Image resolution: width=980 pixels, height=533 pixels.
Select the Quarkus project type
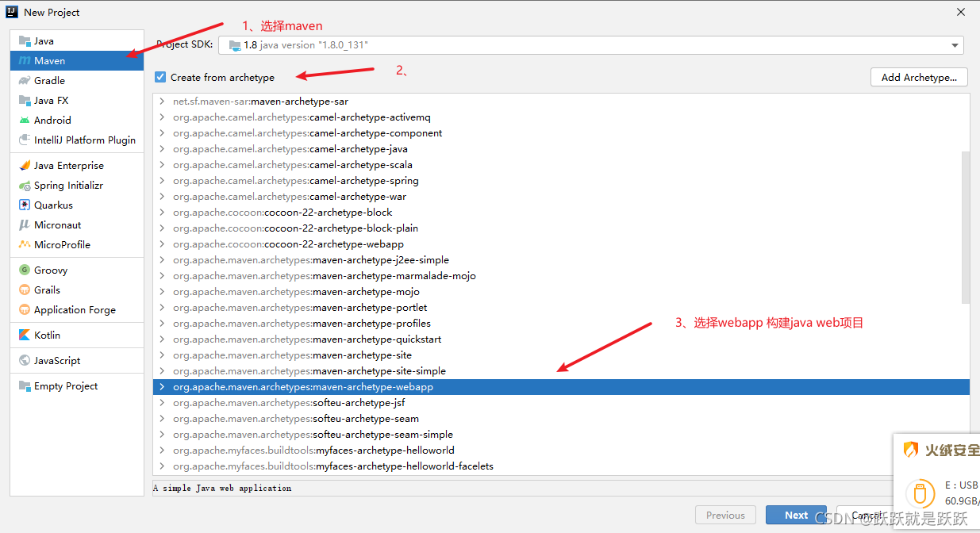[x=52, y=205]
